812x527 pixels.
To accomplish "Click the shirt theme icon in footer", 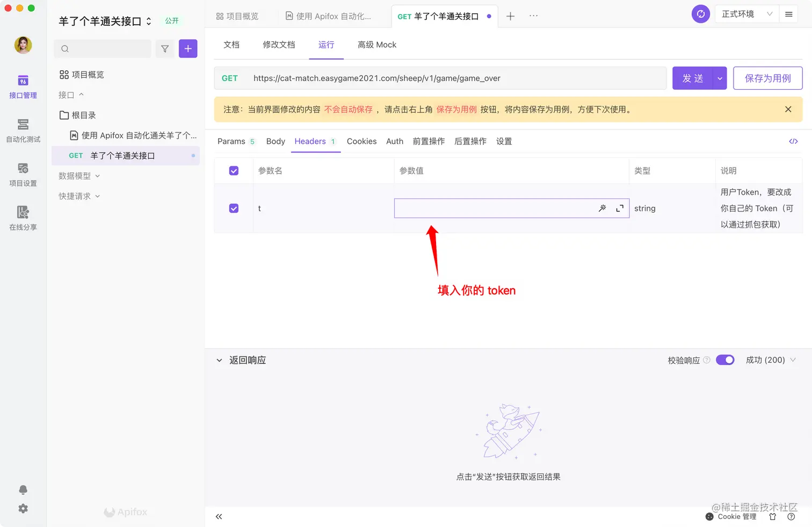I will (x=773, y=517).
